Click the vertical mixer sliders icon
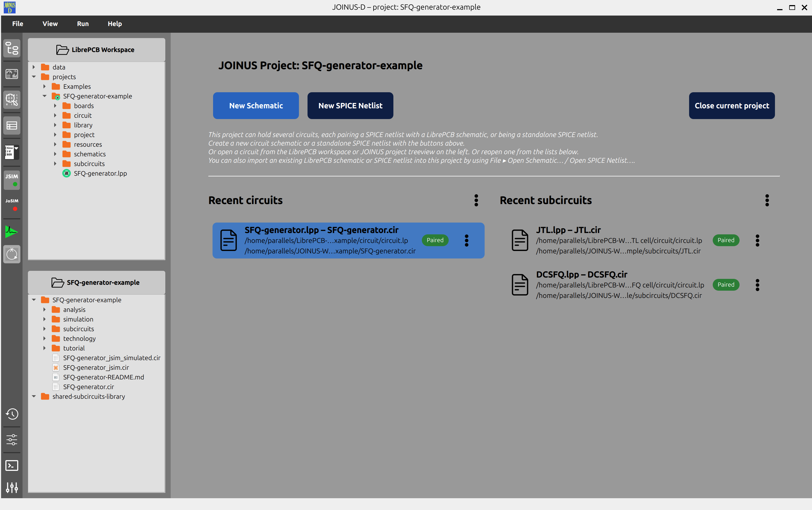This screenshot has height=510, width=812. pos(12,487)
